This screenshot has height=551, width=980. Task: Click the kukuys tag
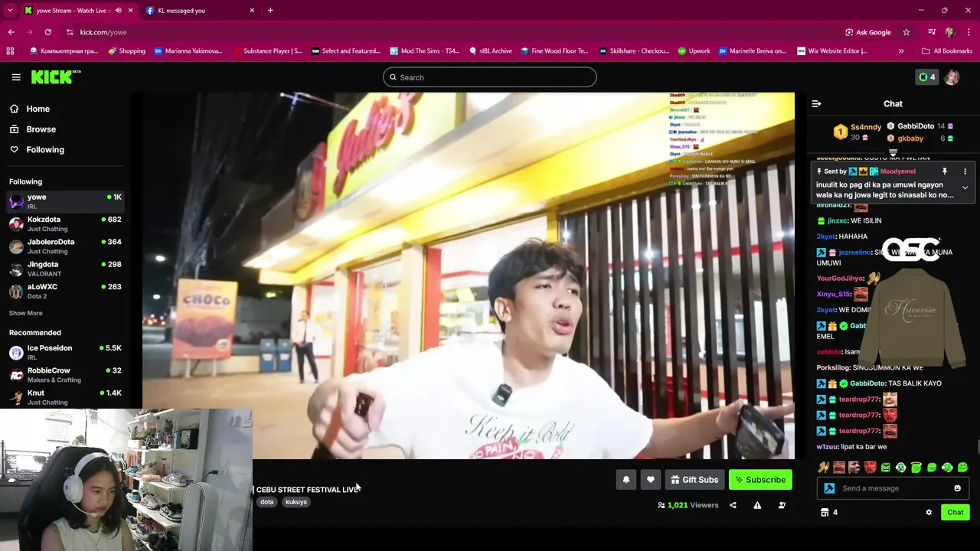click(x=296, y=502)
